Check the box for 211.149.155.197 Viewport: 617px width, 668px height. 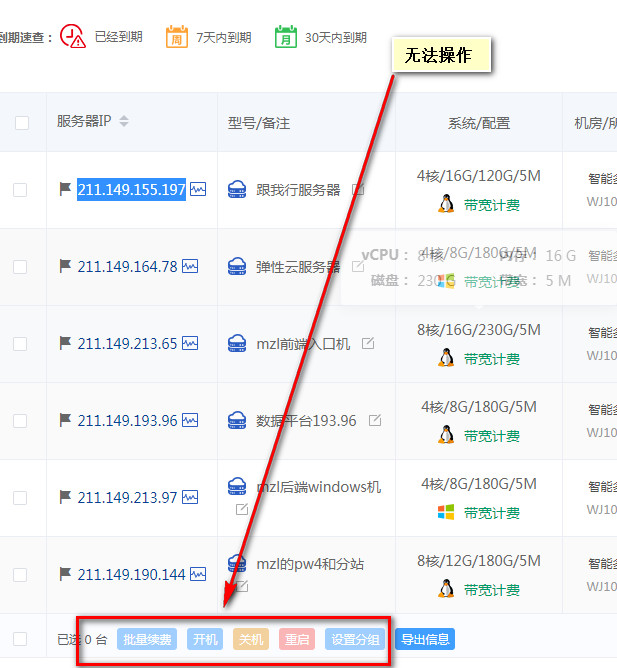[20, 190]
